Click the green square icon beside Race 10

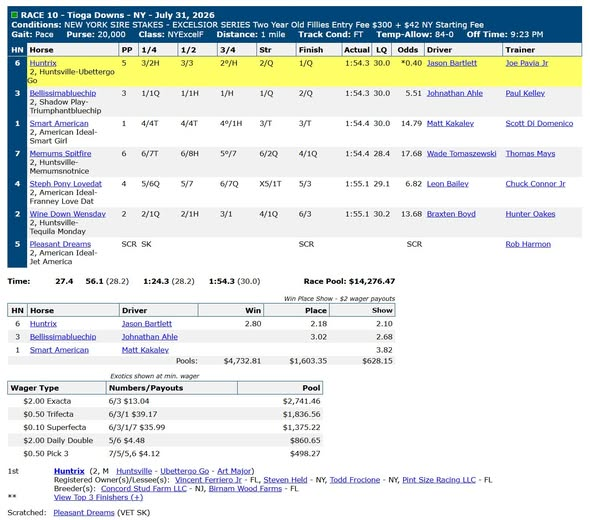15,15
